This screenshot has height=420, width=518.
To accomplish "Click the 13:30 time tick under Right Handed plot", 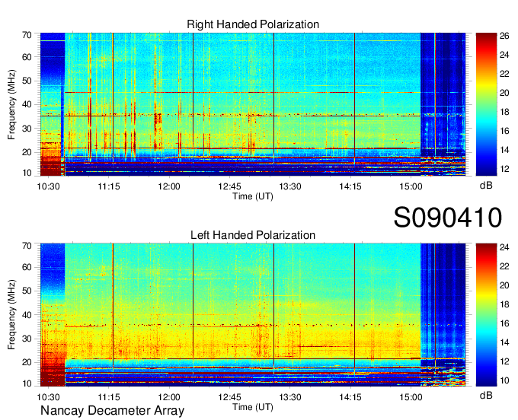I will (290, 186).
